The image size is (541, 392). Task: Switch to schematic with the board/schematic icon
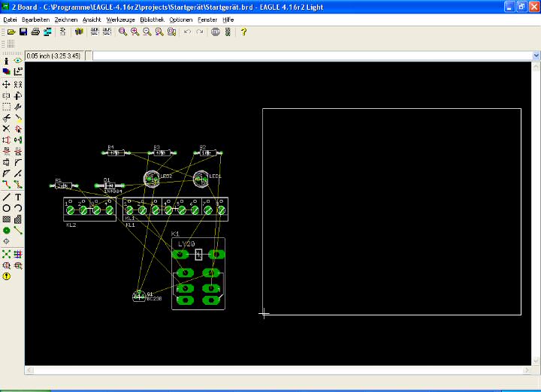point(63,32)
